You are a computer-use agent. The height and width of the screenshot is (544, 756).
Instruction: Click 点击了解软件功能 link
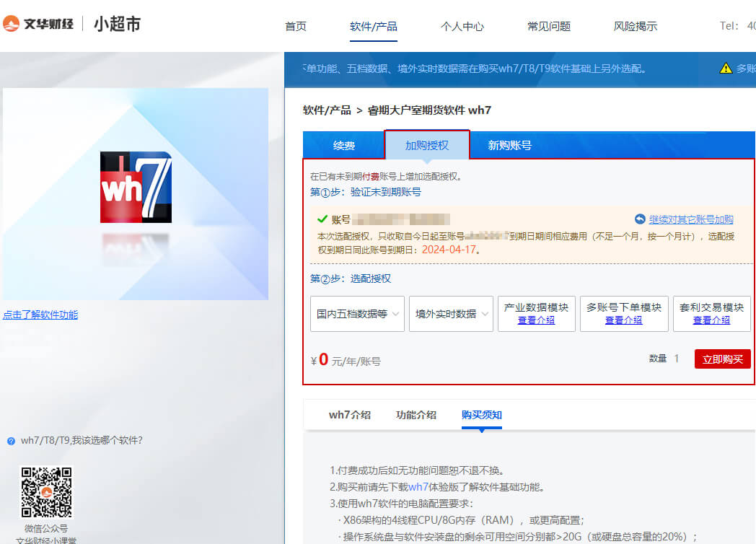click(x=40, y=315)
